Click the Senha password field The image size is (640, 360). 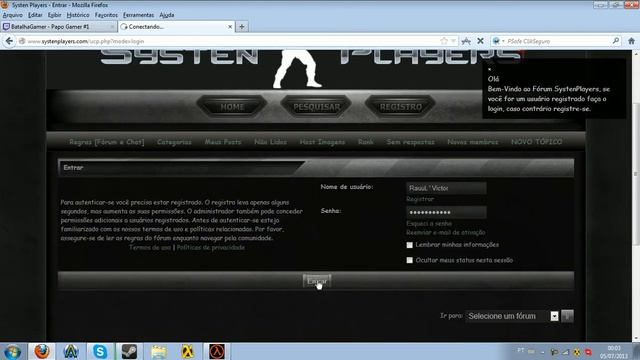[446, 212]
